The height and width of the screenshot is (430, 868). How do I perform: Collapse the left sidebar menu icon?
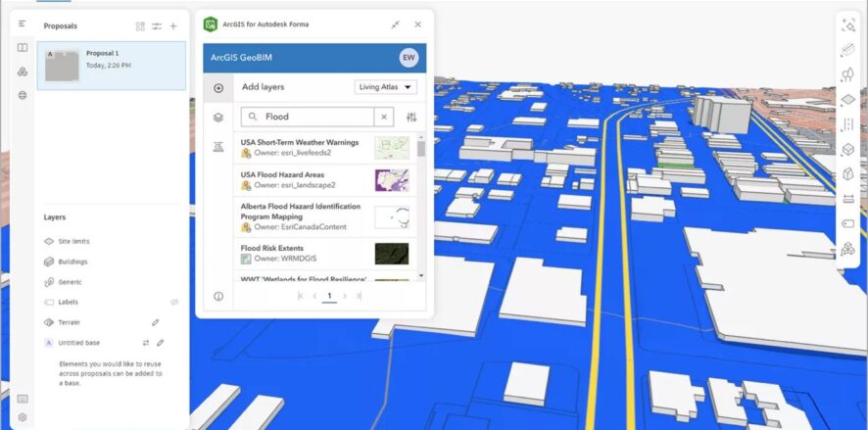[x=23, y=24]
